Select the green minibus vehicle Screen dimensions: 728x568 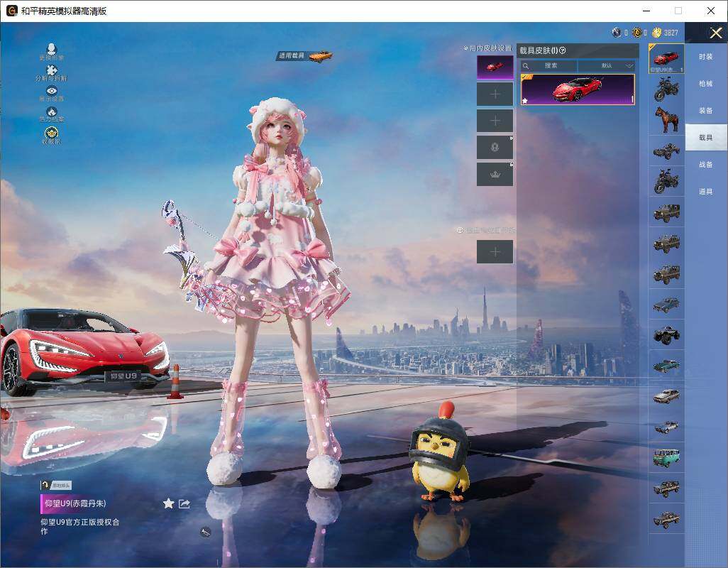coord(666,457)
